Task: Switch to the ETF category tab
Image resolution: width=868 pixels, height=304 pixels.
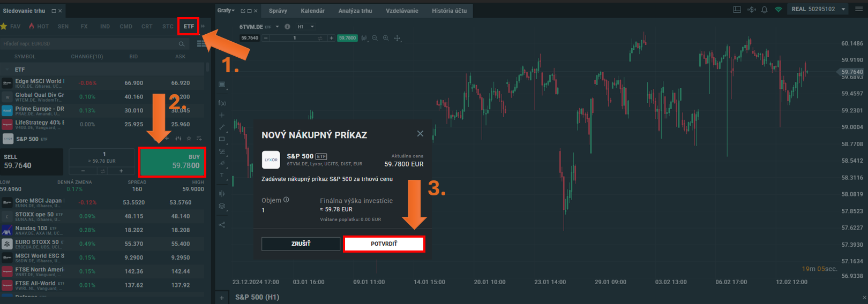Action: [x=189, y=26]
